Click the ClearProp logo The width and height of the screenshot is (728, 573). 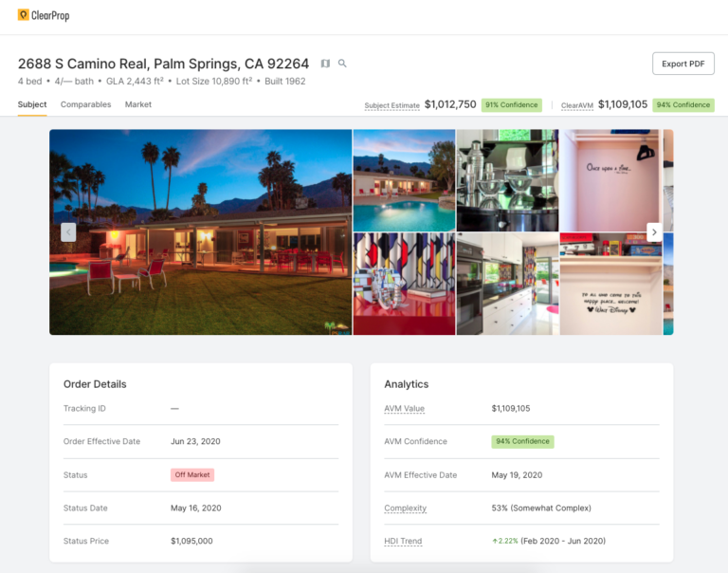(x=44, y=15)
